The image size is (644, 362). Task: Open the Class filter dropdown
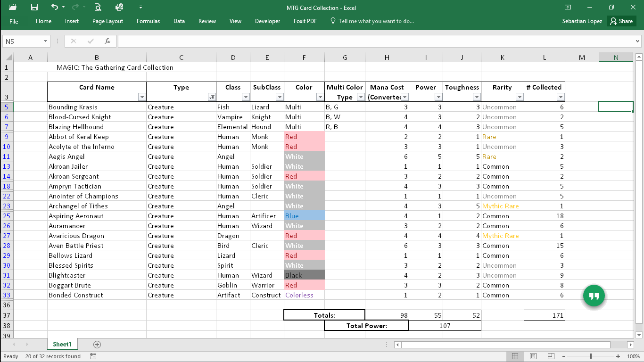tap(246, 97)
